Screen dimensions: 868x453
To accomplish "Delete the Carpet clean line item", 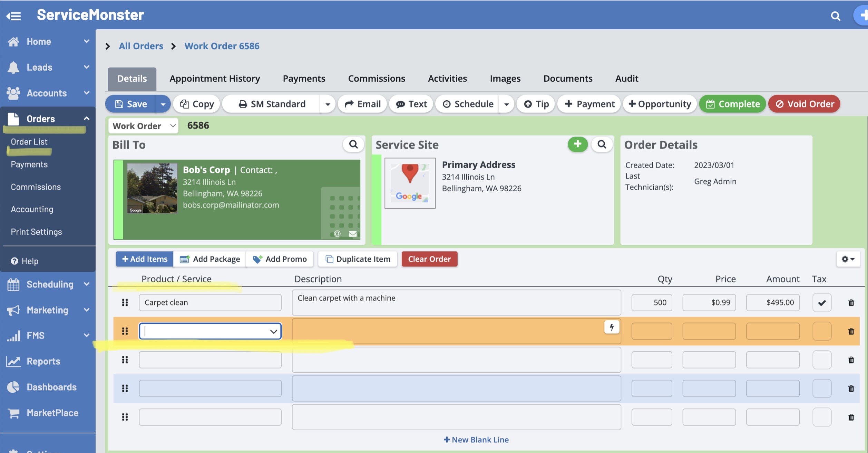I will pos(851,303).
